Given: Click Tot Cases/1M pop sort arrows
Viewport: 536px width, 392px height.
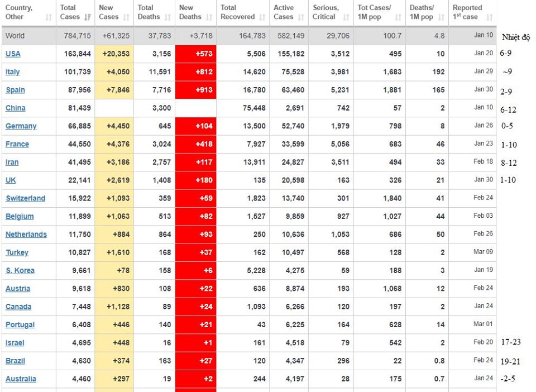Looking at the screenshot, I should [398, 17].
